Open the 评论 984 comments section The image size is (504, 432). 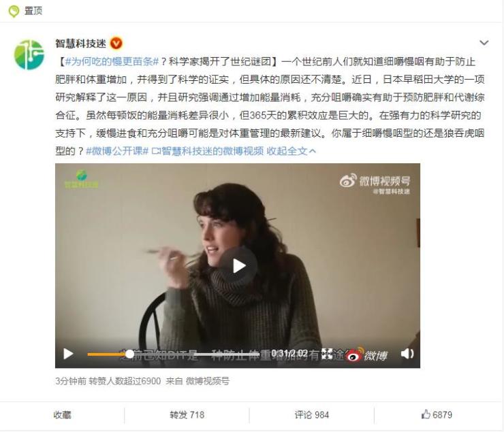pos(312,415)
